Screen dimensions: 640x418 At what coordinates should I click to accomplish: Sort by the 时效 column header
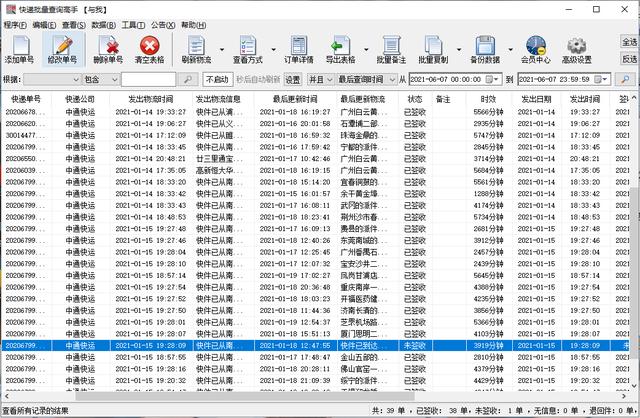click(488, 99)
